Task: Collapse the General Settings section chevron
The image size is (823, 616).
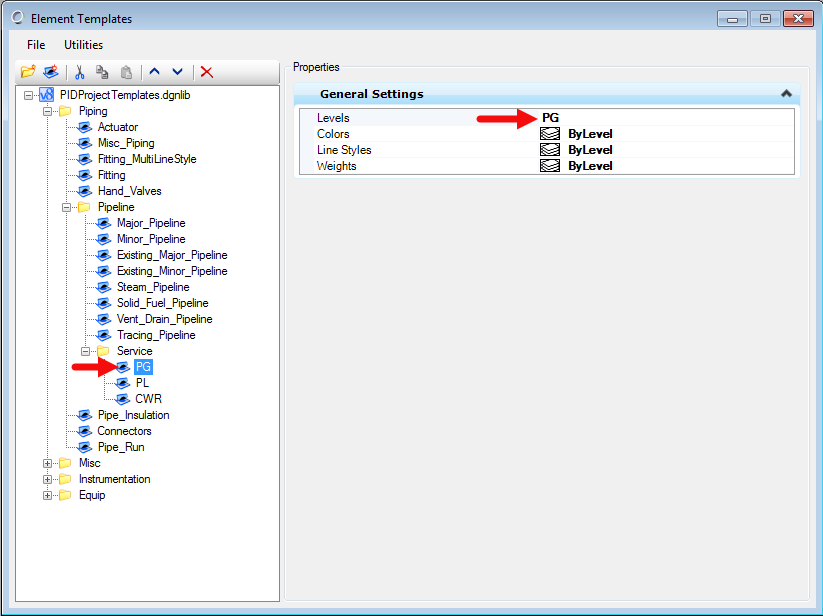Action: (786, 93)
